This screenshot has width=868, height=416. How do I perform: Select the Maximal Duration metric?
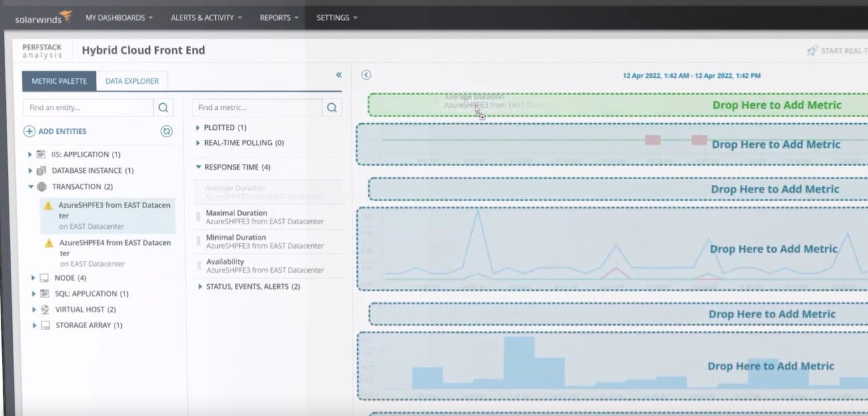click(x=268, y=217)
